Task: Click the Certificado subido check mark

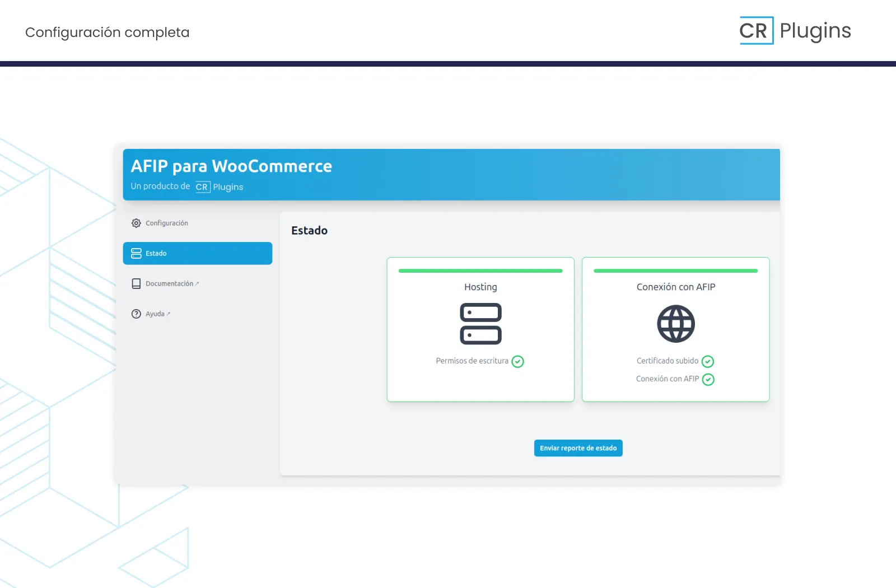Action: point(708,362)
